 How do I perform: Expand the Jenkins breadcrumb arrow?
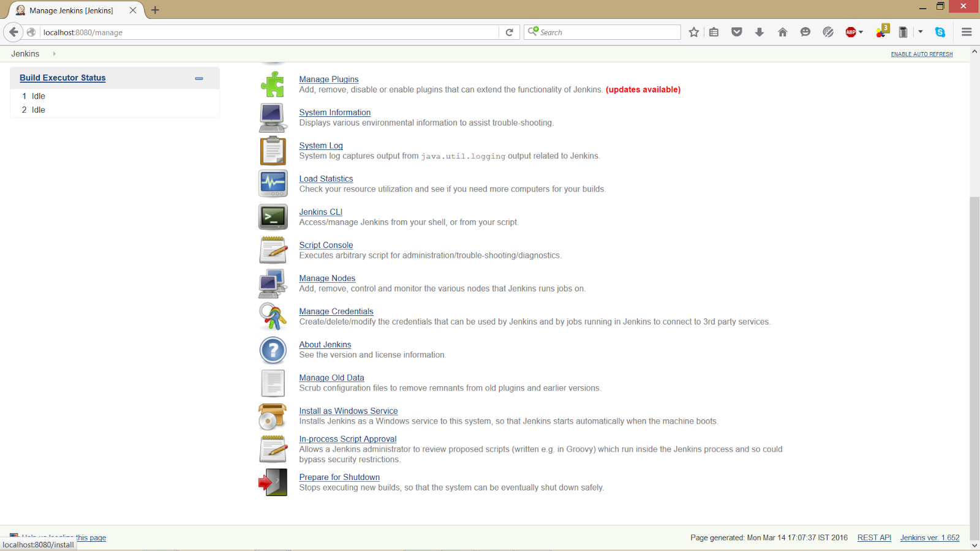pyautogui.click(x=55, y=54)
